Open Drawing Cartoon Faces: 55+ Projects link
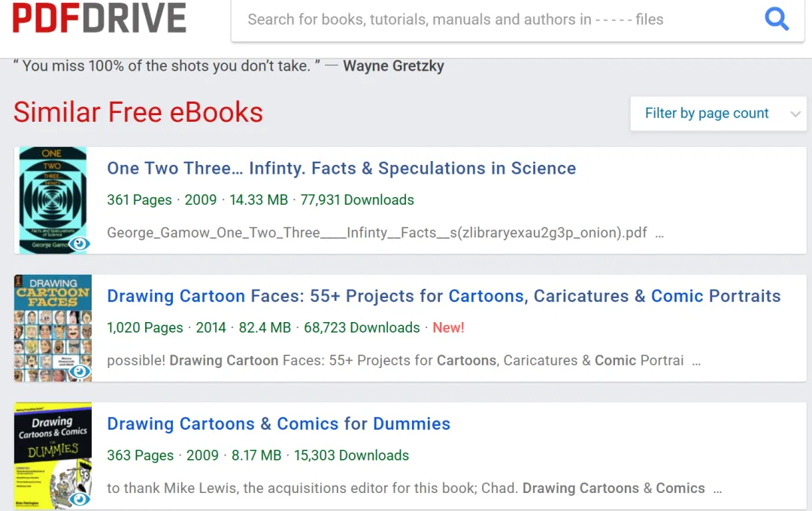The width and height of the screenshot is (812, 511). pos(444,296)
